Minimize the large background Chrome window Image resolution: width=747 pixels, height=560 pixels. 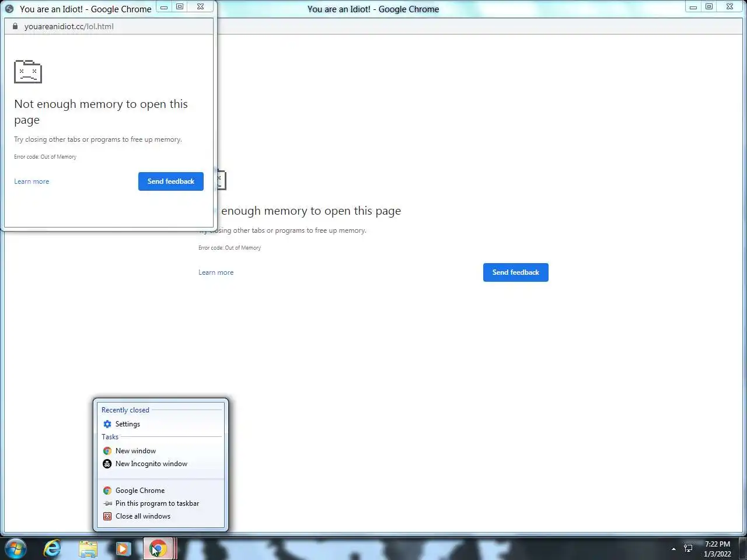[693, 7]
